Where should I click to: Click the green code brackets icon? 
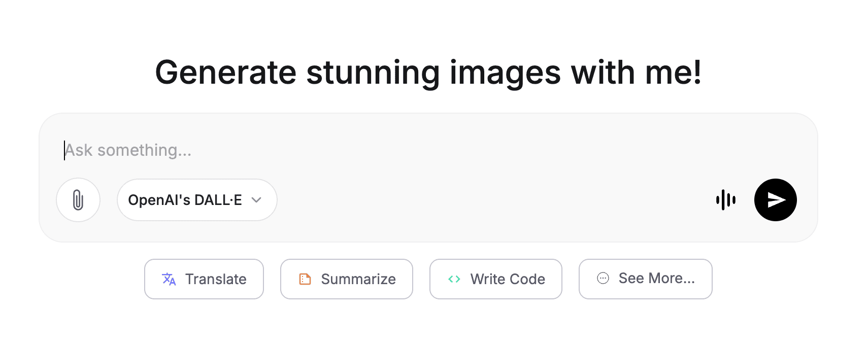click(x=454, y=279)
